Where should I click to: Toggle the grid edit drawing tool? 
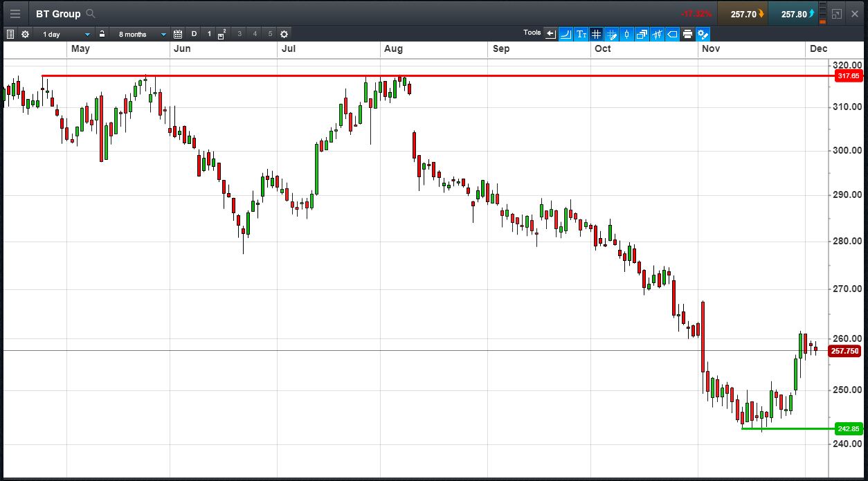[611, 34]
